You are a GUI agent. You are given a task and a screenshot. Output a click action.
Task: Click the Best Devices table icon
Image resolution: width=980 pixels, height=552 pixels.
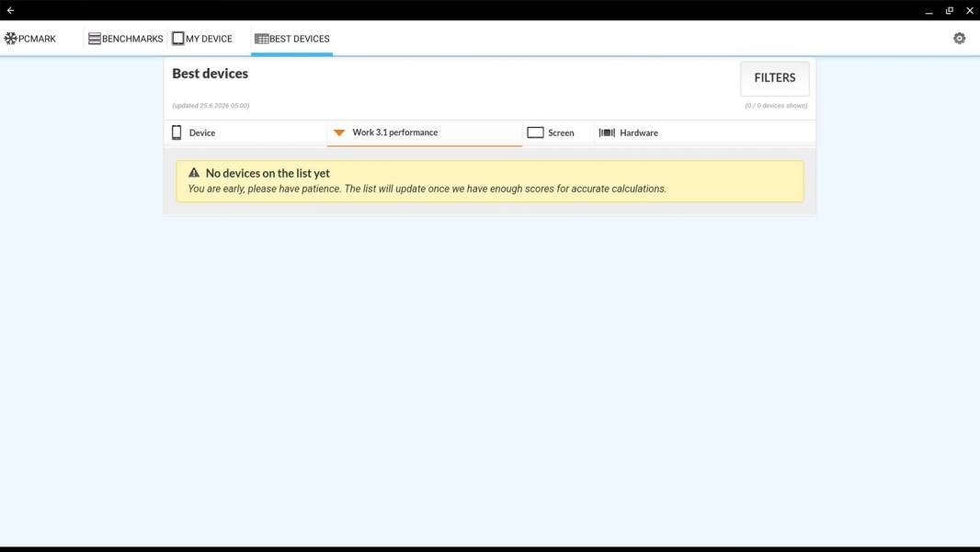[x=261, y=39]
